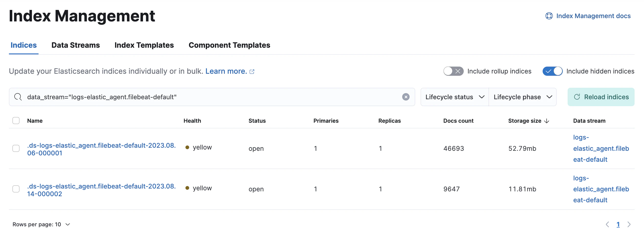Select checkbox for index ending 06-000001
This screenshot has width=644, height=249.
pos(16,148)
